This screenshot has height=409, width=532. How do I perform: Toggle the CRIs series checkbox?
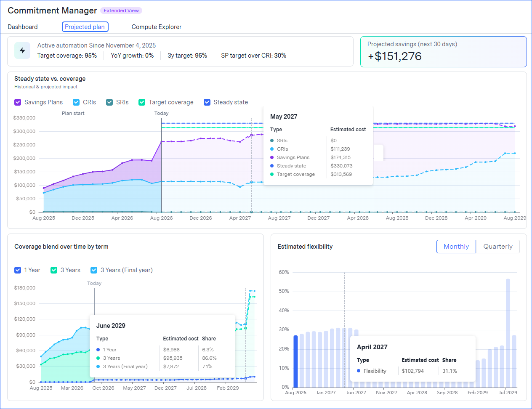pos(76,102)
